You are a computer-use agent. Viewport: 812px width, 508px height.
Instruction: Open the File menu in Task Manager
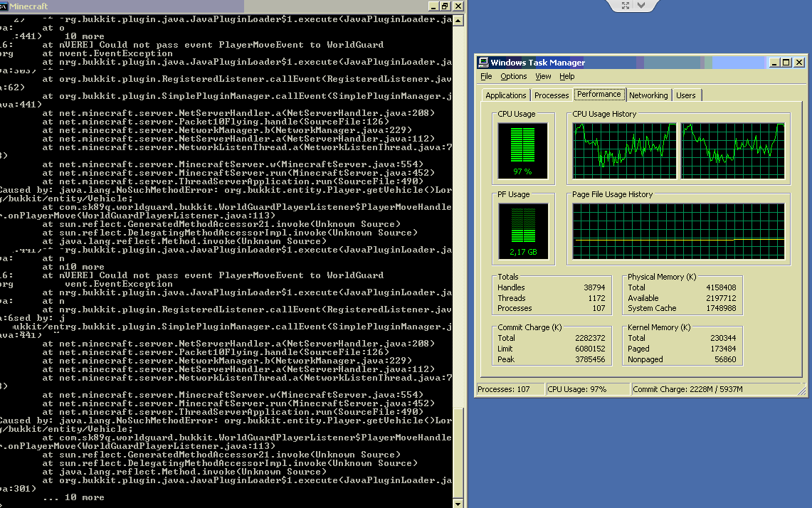pos(486,76)
